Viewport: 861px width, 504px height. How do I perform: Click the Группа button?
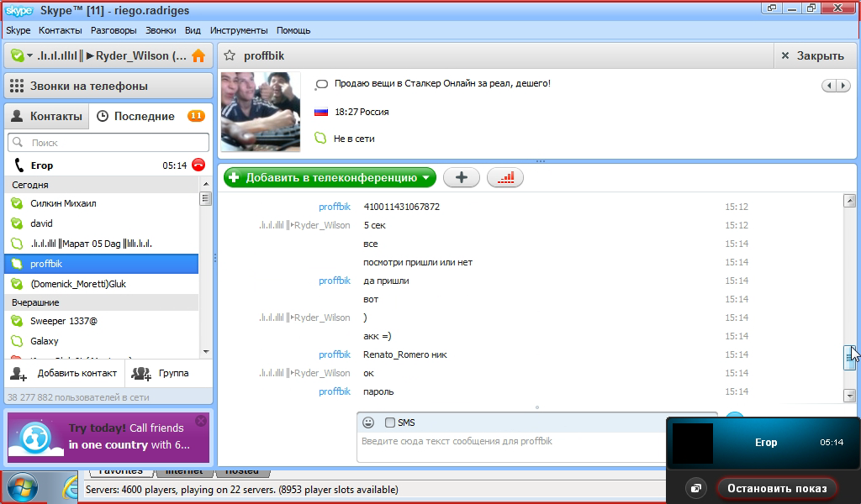(168, 374)
